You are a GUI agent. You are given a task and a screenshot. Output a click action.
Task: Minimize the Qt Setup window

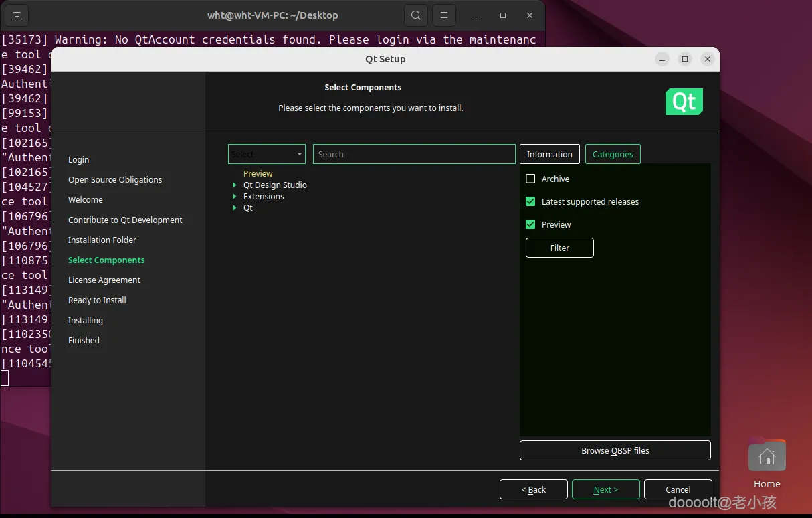pyautogui.click(x=662, y=59)
